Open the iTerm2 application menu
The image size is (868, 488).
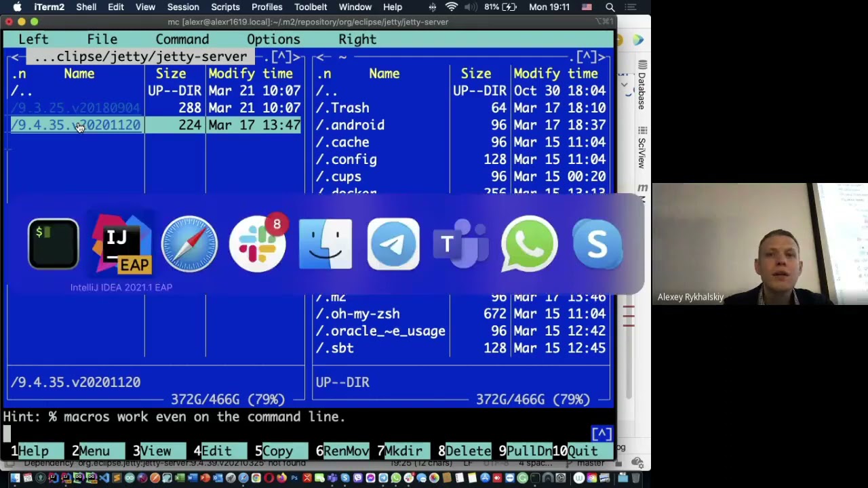tap(50, 7)
